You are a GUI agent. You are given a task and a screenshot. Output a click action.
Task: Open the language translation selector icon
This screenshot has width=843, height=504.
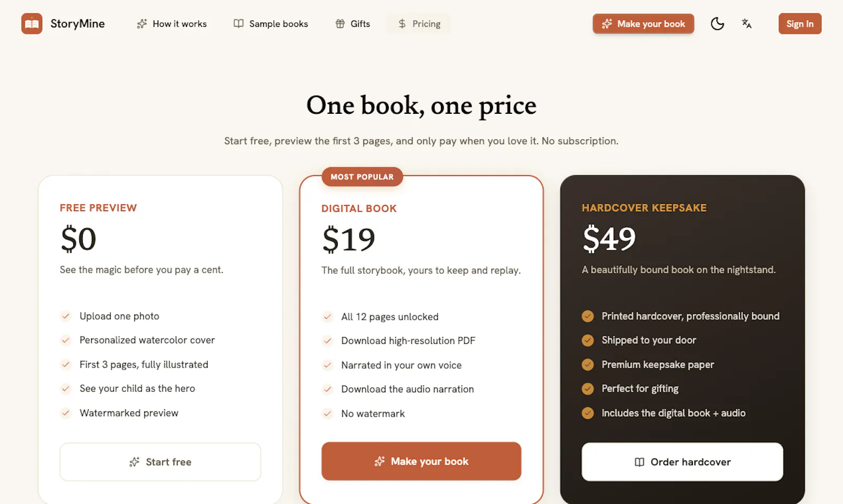pyautogui.click(x=747, y=24)
